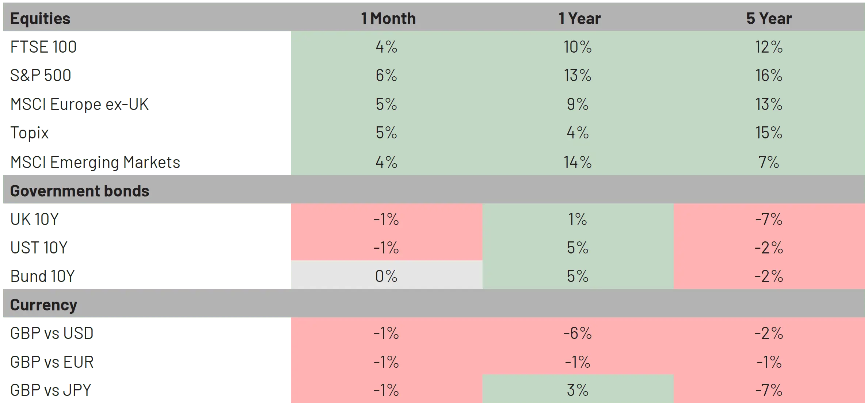
Task: Select the 5 Year column header
Action: pyautogui.click(x=769, y=18)
